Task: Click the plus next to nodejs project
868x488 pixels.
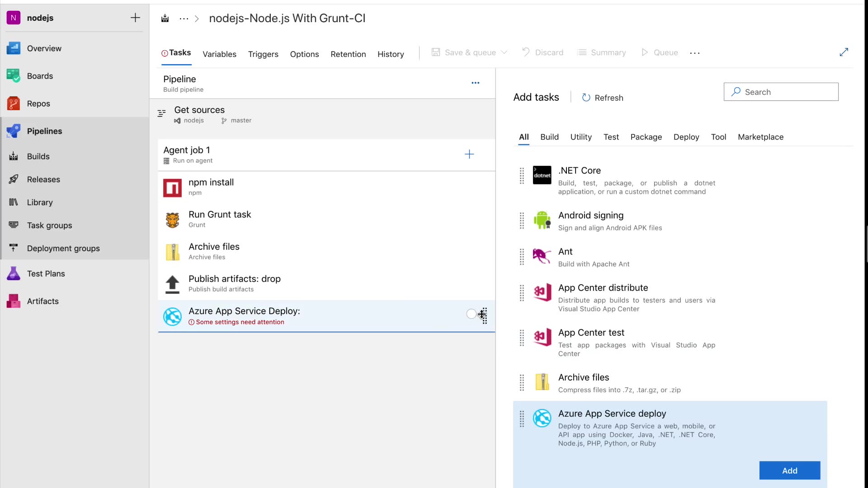Action: tap(135, 18)
